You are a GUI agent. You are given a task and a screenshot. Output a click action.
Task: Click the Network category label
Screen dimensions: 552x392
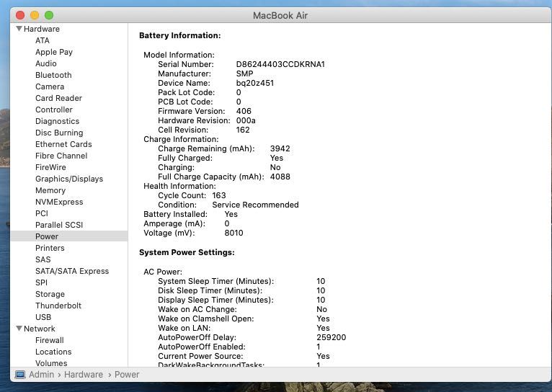coord(40,329)
